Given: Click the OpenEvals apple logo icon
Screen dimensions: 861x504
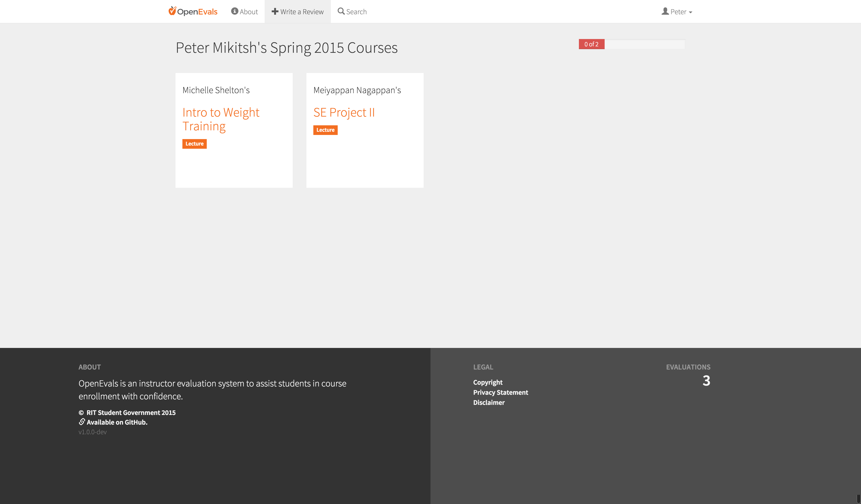Looking at the screenshot, I should click(x=172, y=11).
